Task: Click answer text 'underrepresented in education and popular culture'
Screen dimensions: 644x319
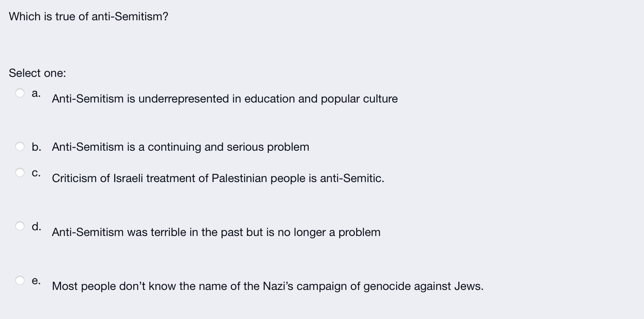Action: pos(225,99)
